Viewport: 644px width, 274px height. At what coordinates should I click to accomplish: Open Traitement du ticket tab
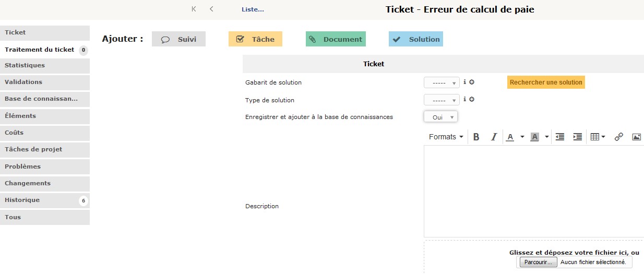[x=45, y=50]
